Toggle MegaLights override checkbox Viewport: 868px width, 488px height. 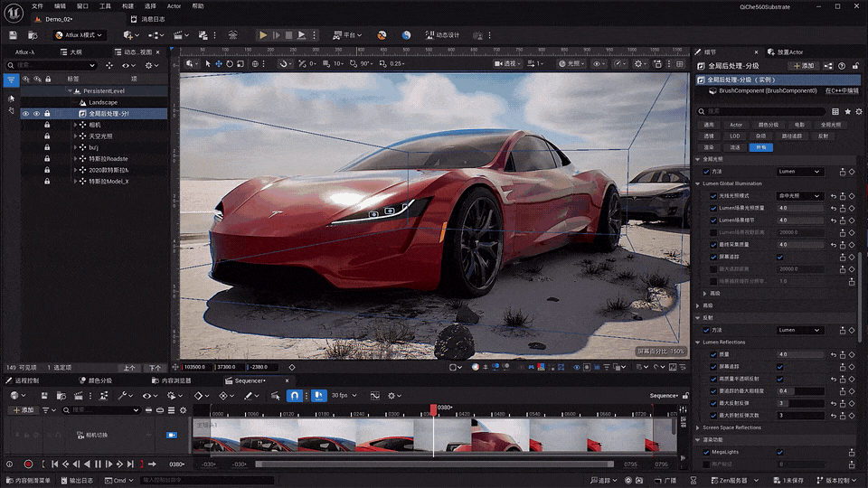[x=706, y=452]
